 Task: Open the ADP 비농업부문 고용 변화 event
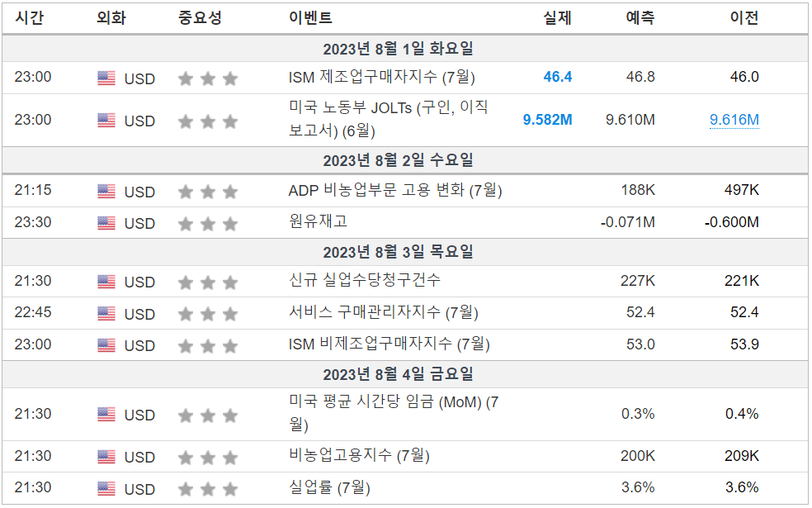click(395, 190)
